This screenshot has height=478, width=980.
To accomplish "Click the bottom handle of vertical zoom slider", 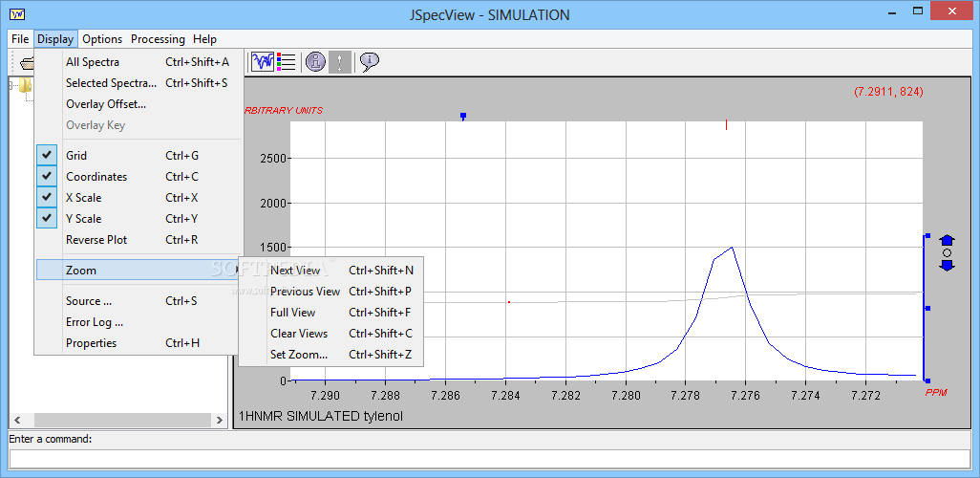I will [x=928, y=380].
